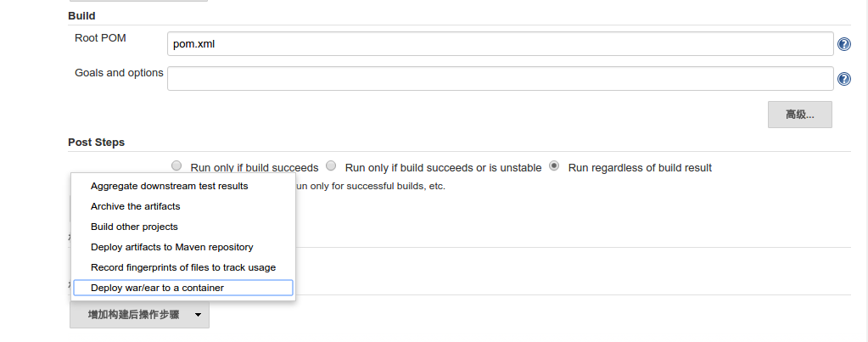Click the 增加构建后操作步骤 button label
This screenshot has height=342, width=868.
[x=133, y=315]
